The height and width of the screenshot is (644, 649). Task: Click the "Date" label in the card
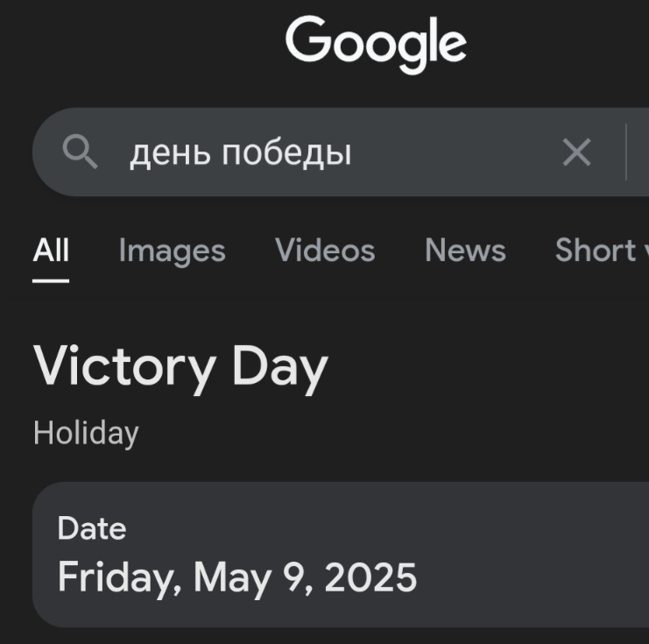pos(92,528)
